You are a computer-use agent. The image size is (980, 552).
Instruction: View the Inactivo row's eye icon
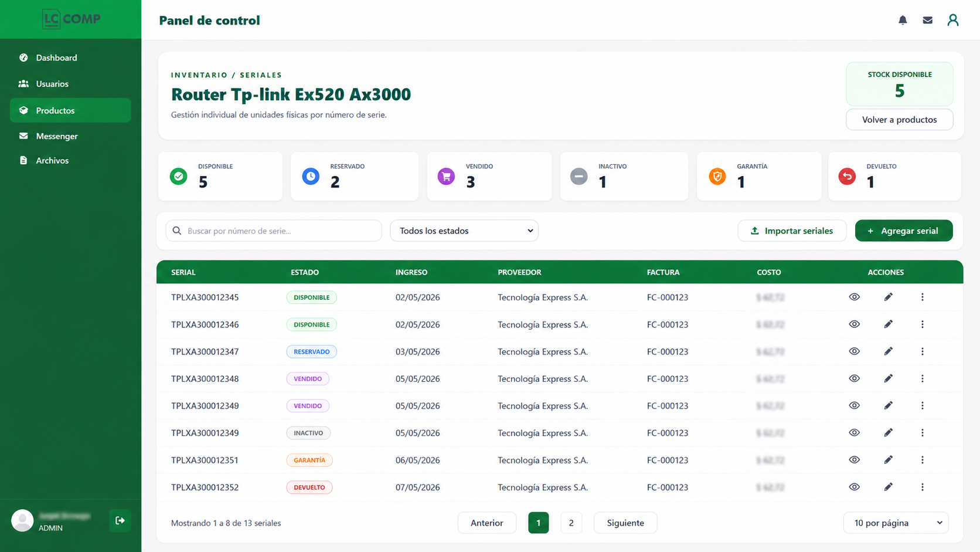pyautogui.click(x=855, y=432)
